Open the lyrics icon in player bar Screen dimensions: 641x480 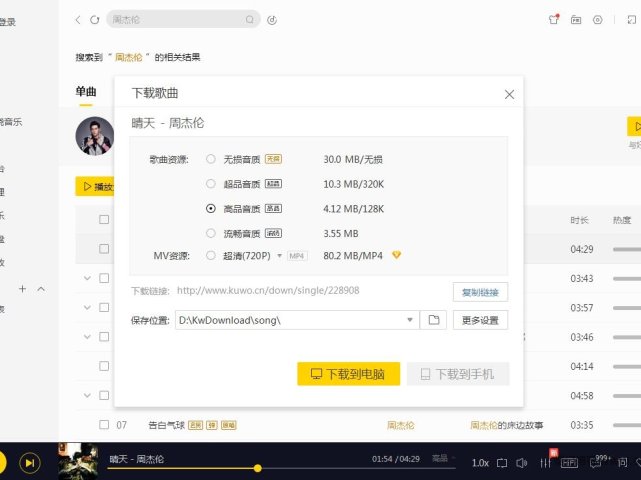(x=622, y=462)
